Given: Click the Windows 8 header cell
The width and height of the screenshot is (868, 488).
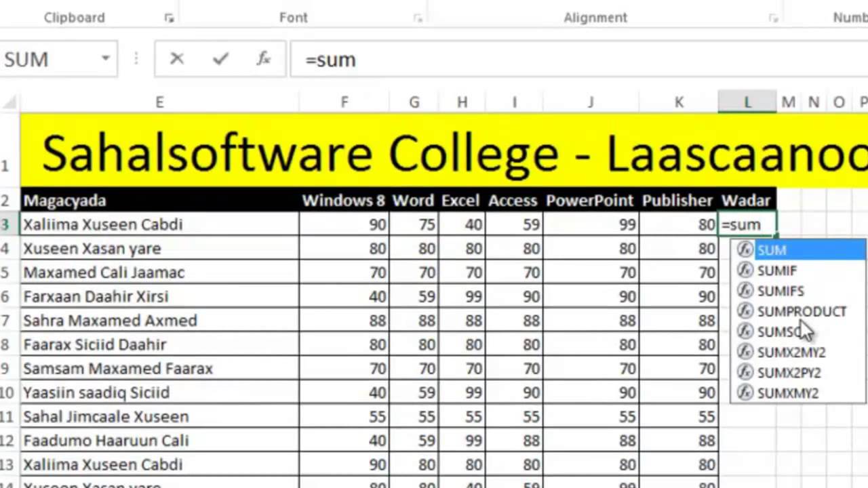Looking at the screenshot, I should coord(344,201).
